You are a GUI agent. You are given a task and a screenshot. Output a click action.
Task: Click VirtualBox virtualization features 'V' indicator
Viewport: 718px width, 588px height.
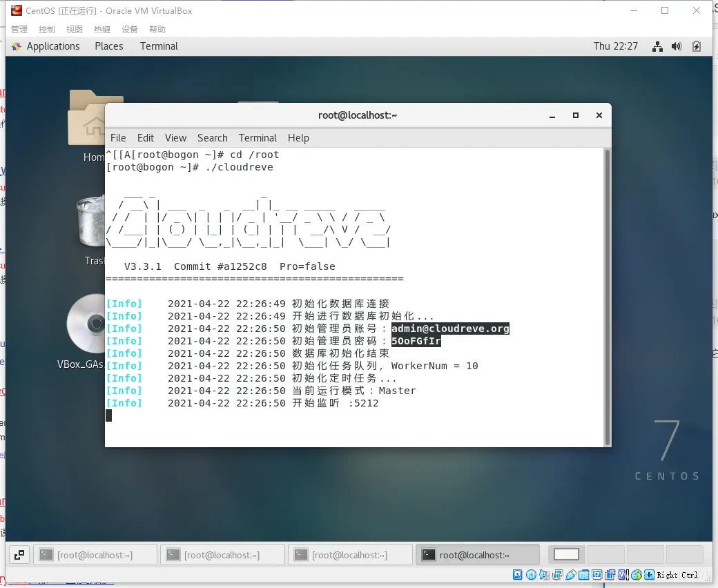(622, 575)
